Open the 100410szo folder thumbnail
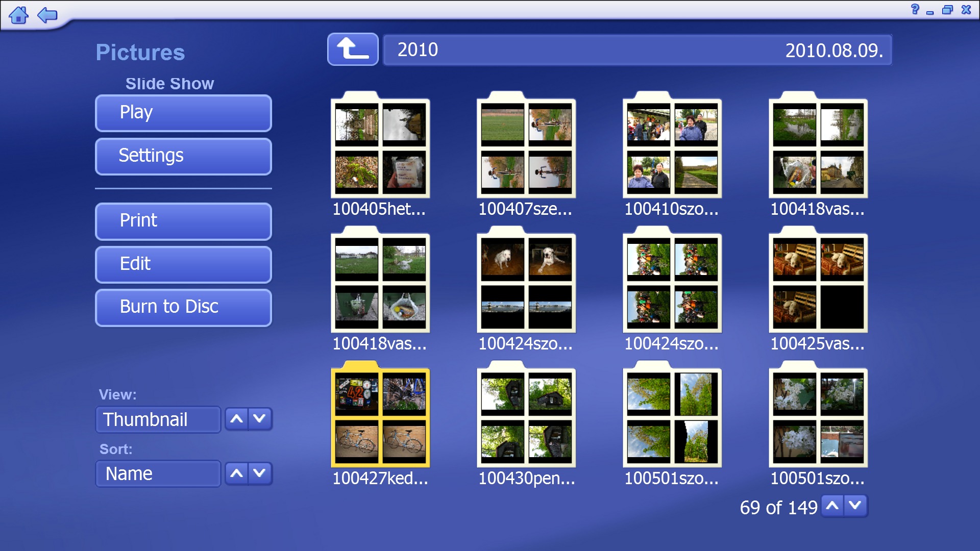This screenshot has width=980, height=551. (672, 148)
